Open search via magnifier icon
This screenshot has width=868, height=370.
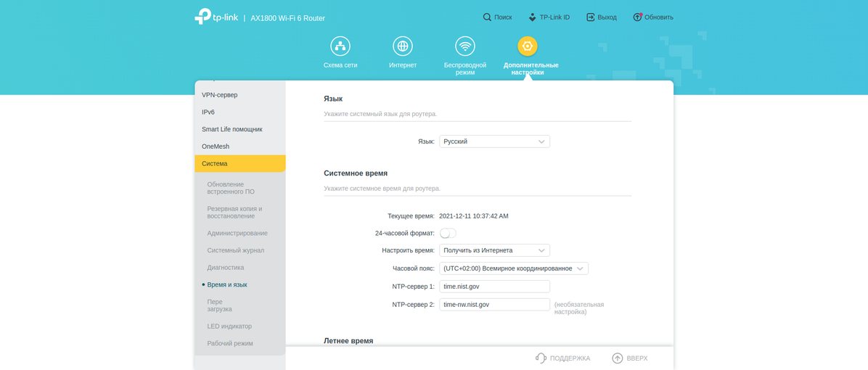coord(487,17)
